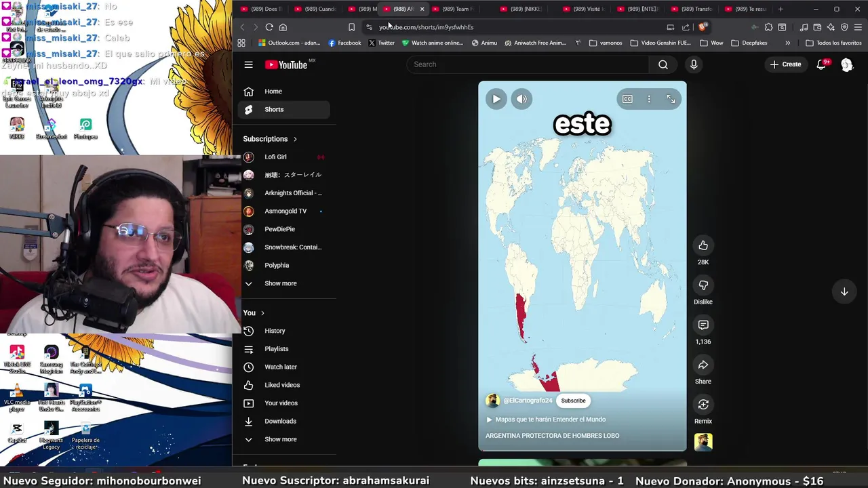Show hidden bookmarks overflow chevron
This screenshot has width=868, height=488.
tap(787, 43)
